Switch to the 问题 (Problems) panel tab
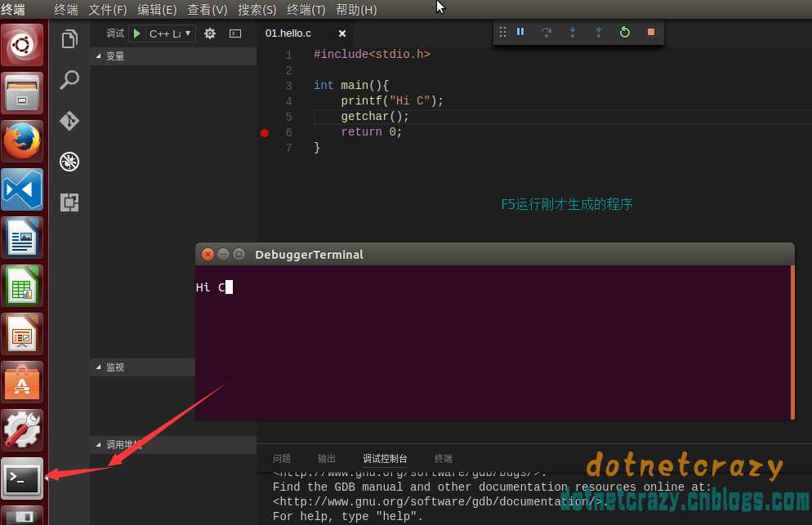Screen dimensions: 812x525 point(282,459)
